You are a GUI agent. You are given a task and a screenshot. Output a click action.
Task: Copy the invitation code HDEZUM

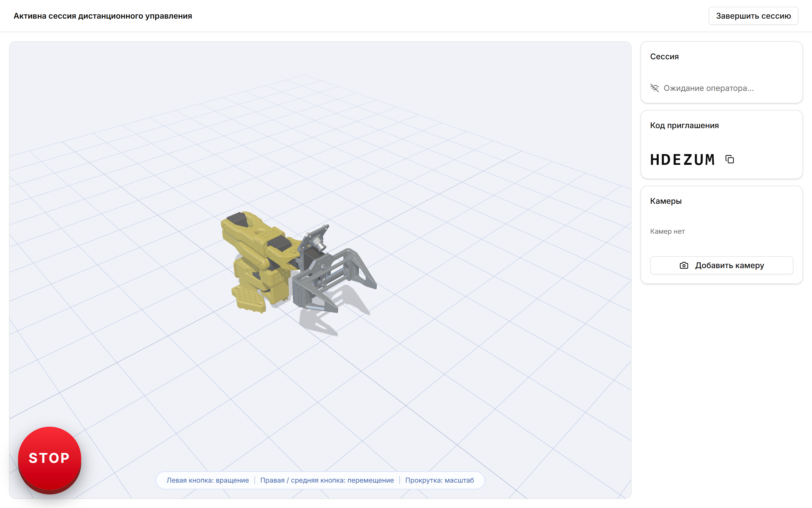click(729, 159)
